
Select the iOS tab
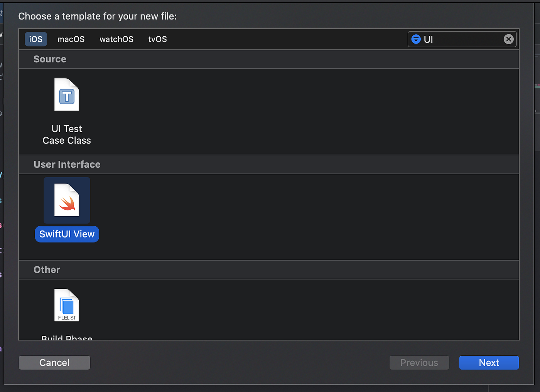click(35, 39)
